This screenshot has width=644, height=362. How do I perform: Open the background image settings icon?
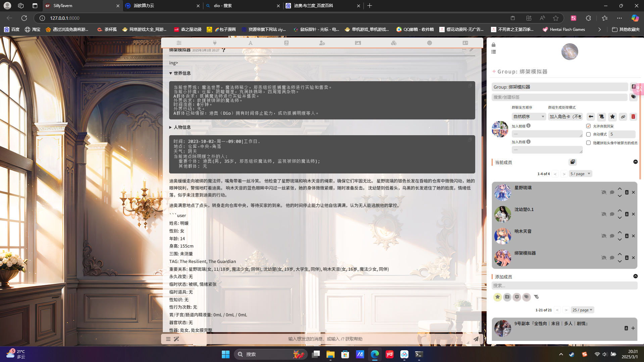(358, 43)
